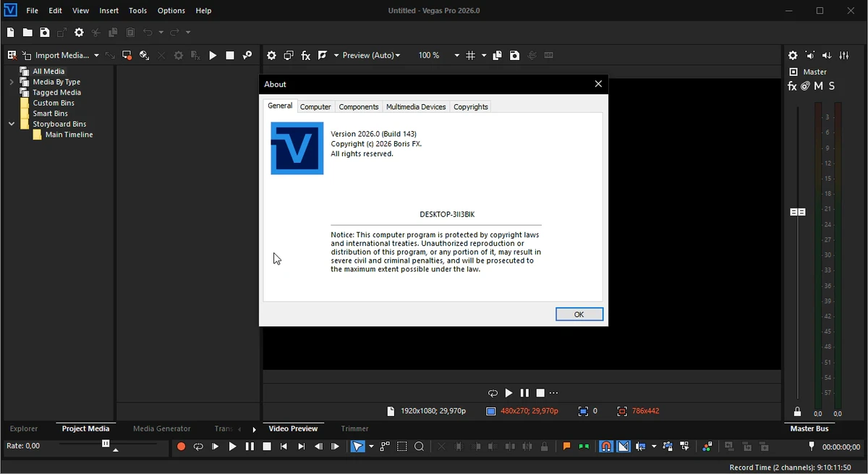
Task: Open Project Properties gear in main toolbar
Action: [80, 33]
